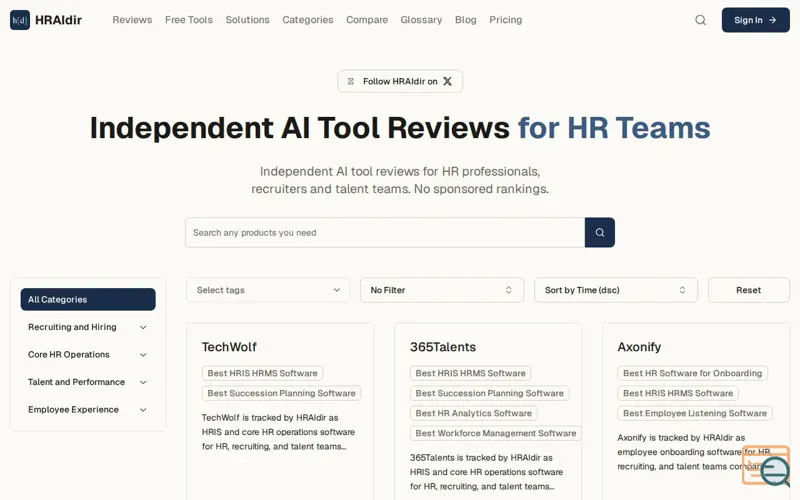
Task: Click Follow HRAIdir on X button
Action: coord(400,81)
